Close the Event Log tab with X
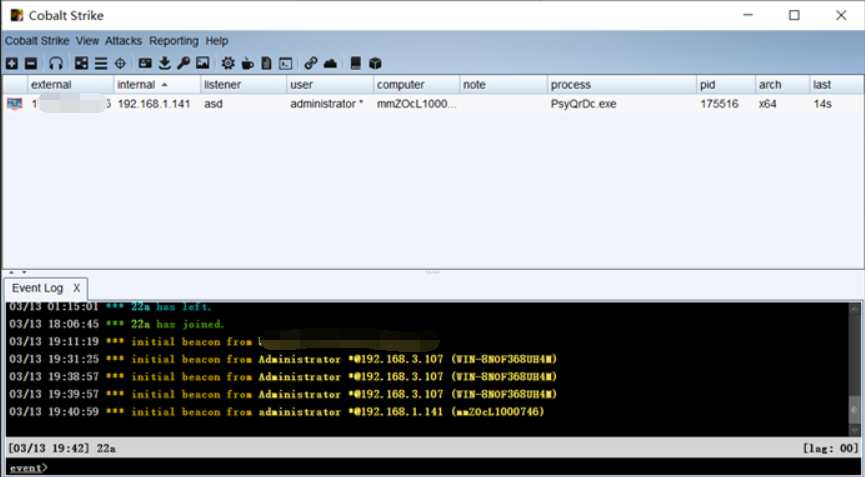The height and width of the screenshot is (477, 865). point(76,288)
